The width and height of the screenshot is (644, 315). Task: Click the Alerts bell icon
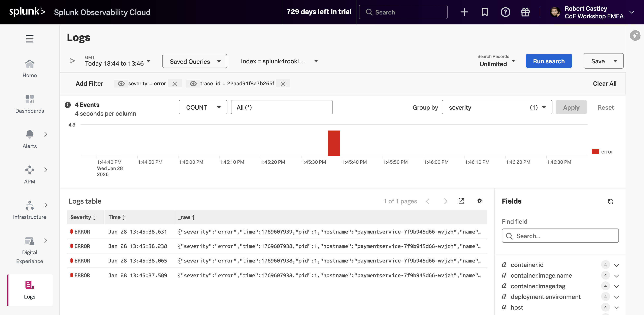click(30, 134)
